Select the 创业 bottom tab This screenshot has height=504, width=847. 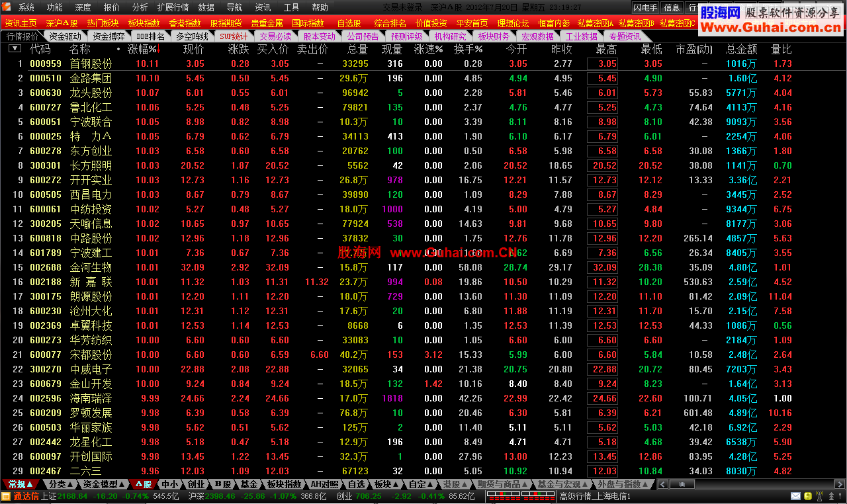click(x=196, y=484)
